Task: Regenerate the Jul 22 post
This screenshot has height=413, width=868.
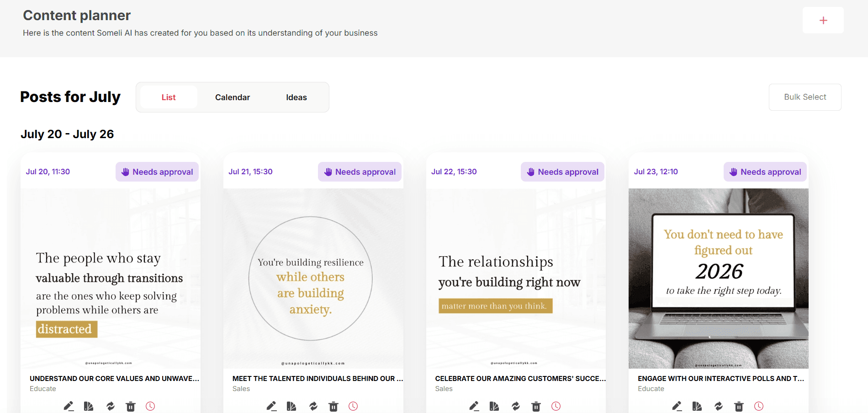Action: tap(516, 406)
